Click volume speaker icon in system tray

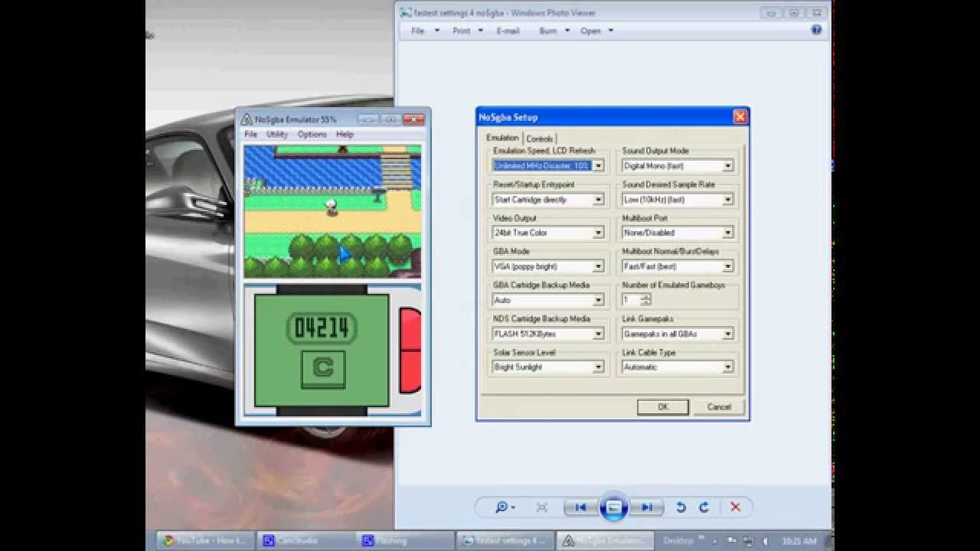click(x=765, y=541)
